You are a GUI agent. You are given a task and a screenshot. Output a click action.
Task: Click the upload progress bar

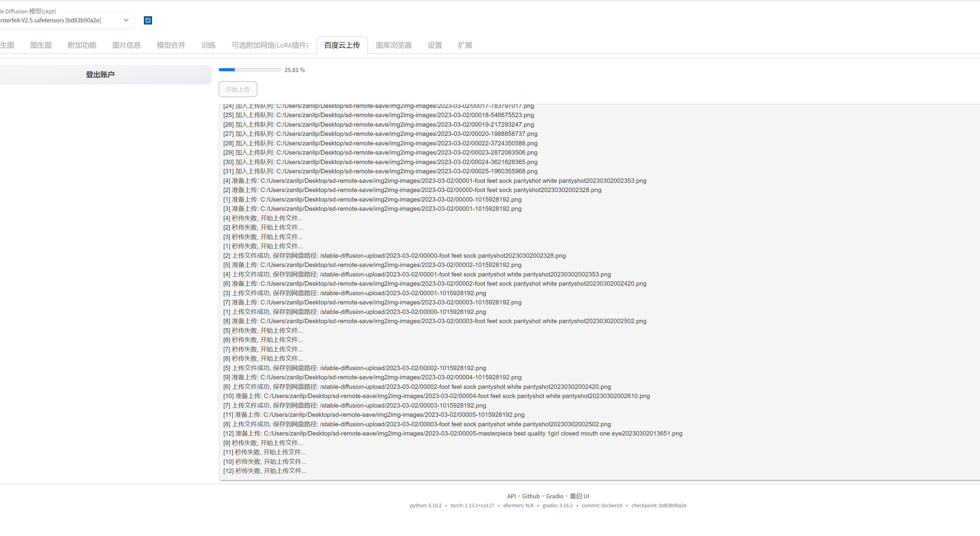[x=250, y=70]
